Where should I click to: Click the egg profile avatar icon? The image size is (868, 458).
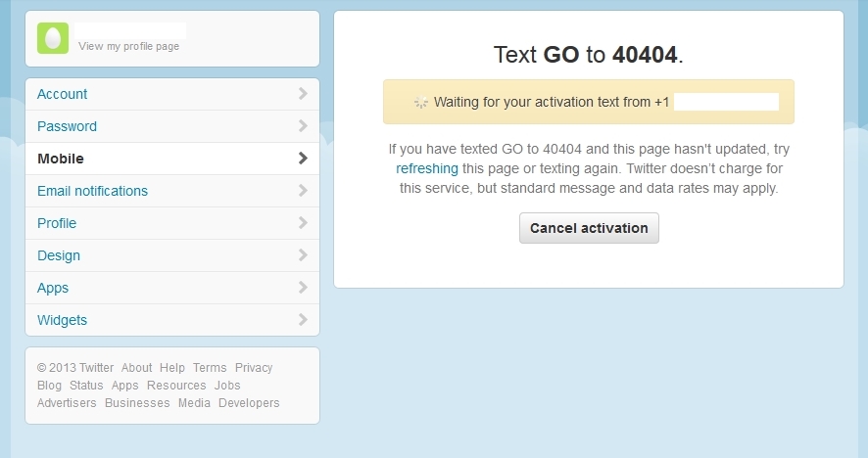pyautogui.click(x=53, y=38)
